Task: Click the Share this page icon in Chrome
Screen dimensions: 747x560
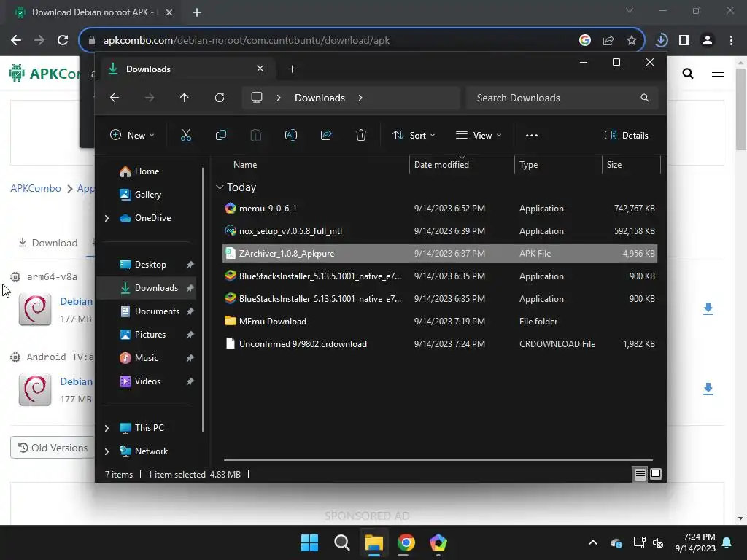Action: pyautogui.click(x=608, y=40)
